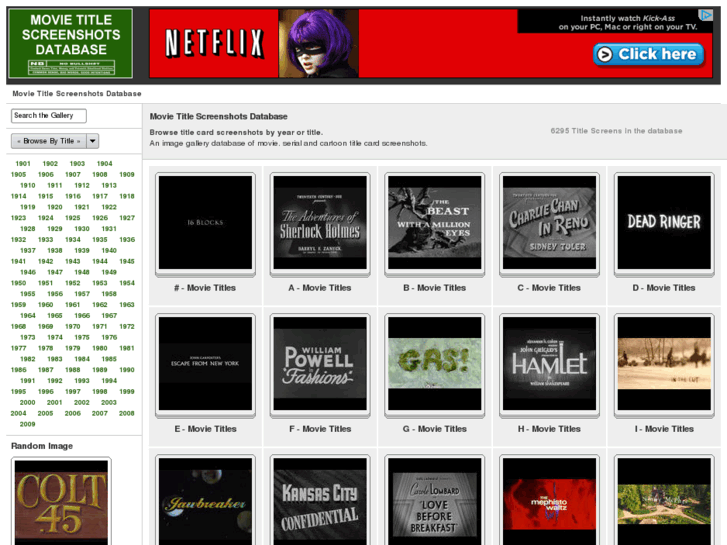Browse titles from year 2003
Viewport: 727px width, 545px height.
tap(108, 403)
